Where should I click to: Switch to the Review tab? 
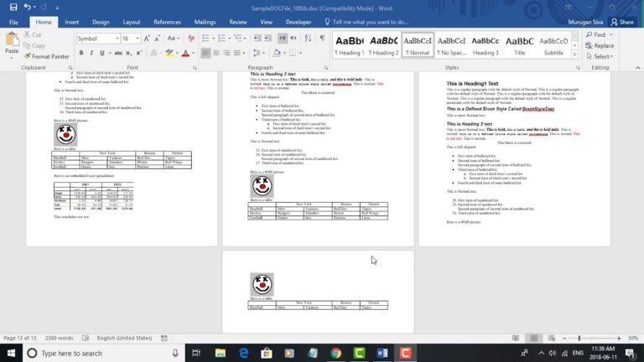238,22
